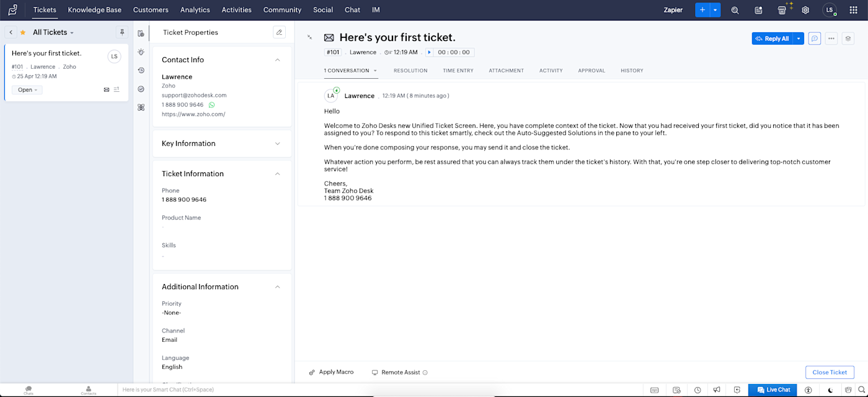Click the clock icon in bottom bar
The height and width of the screenshot is (397, 868).
click(697, 390)
